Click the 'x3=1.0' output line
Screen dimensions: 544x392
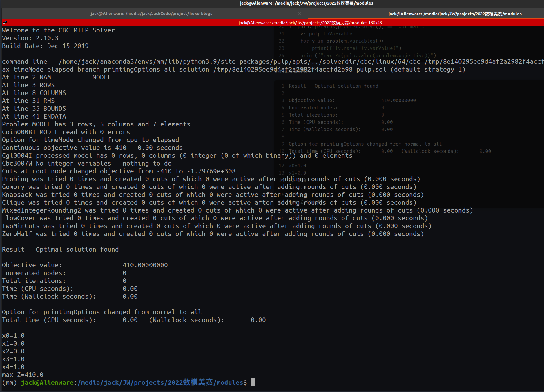click(13, 359)
